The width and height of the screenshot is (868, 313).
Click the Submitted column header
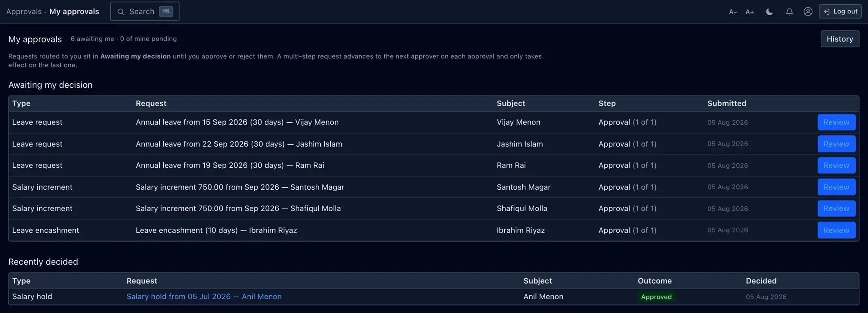pos(727,103)
